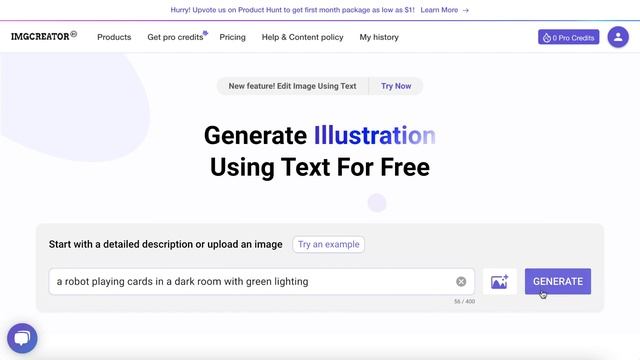640x360 pixels.
Task: Click the Generate Illustration heading
Action: [x=320, y=136]
